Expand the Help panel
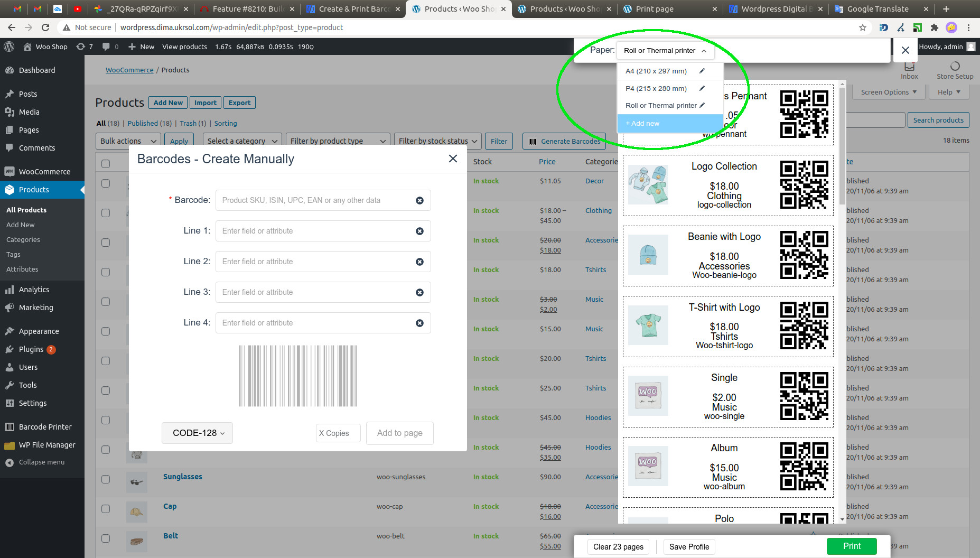Viewport: 980px width, 558px height. (x=949, y=92)
